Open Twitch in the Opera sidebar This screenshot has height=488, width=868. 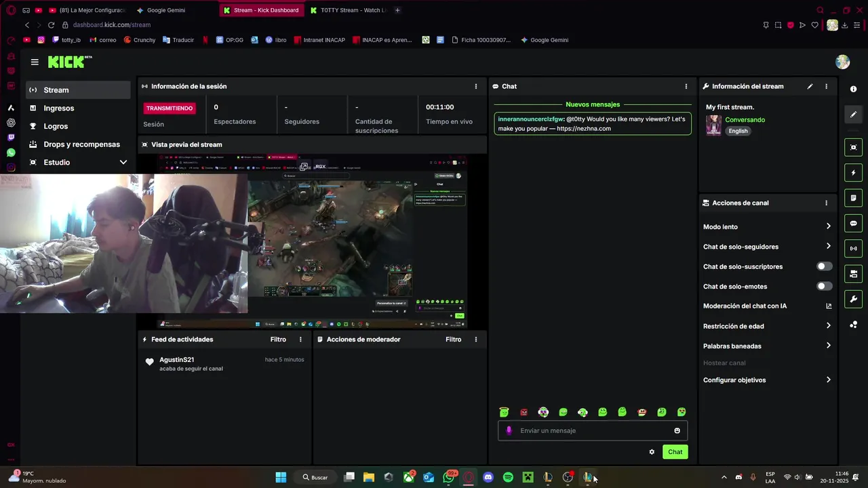tap(11, 138)
